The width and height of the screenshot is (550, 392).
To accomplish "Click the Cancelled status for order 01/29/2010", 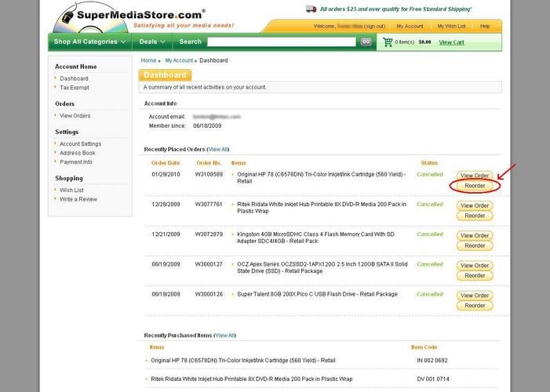I will pos(430,174).
